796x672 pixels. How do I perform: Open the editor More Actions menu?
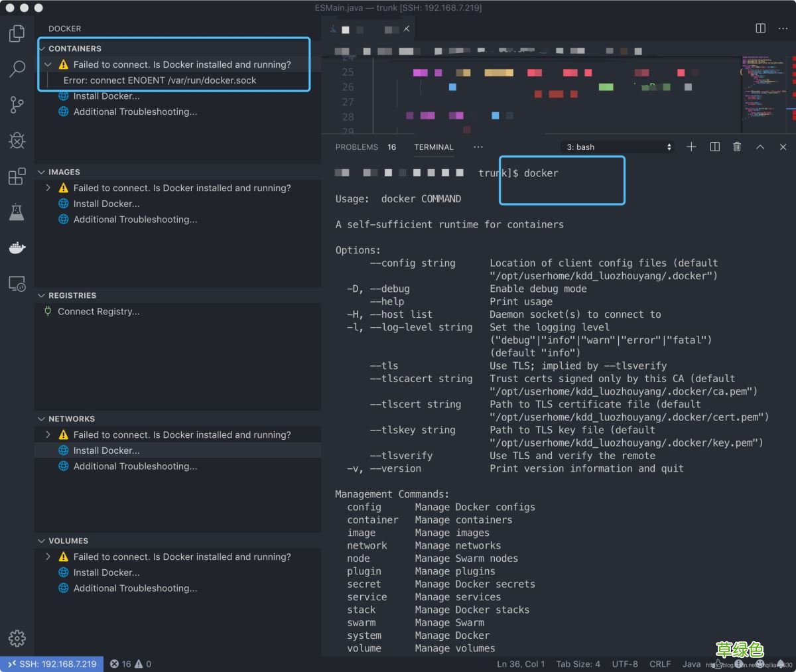[783, 29]
